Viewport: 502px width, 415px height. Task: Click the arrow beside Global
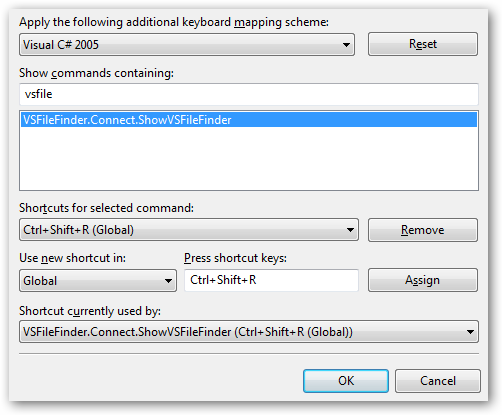(x=168, y=281)
